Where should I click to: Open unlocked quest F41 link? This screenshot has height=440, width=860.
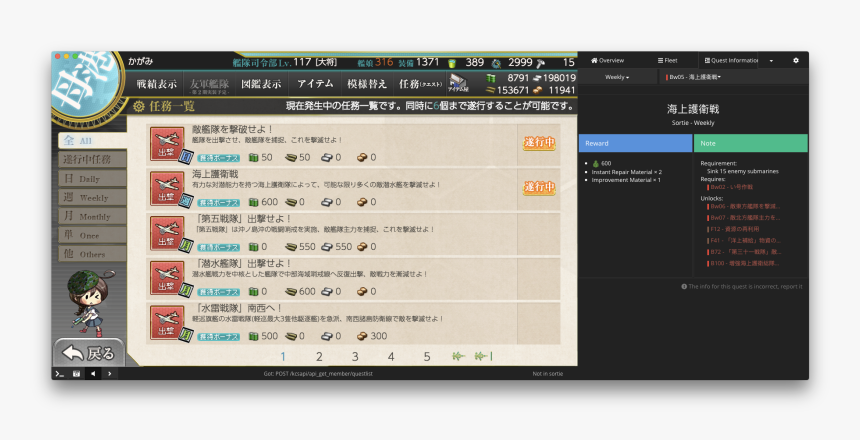click(744, 240)
